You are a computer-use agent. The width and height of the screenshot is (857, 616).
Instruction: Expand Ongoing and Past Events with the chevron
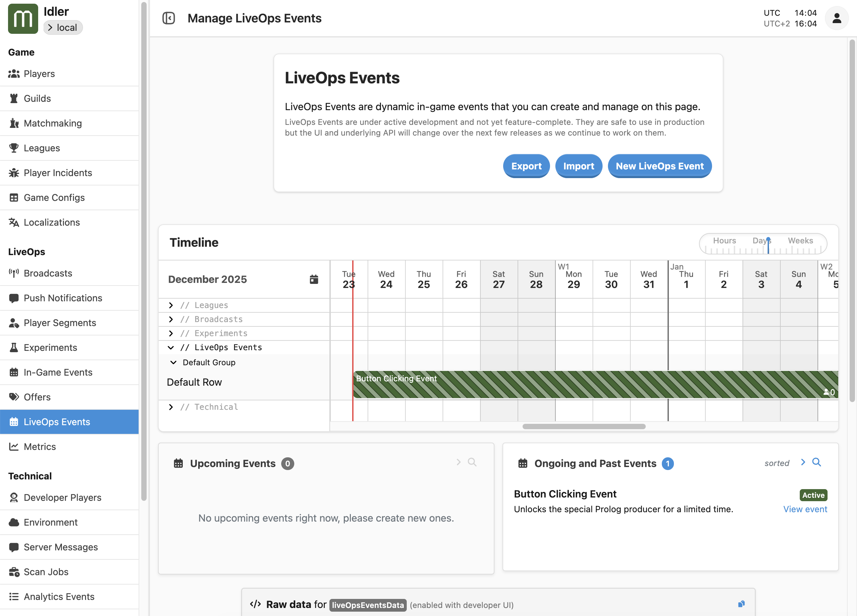[803, 462]
